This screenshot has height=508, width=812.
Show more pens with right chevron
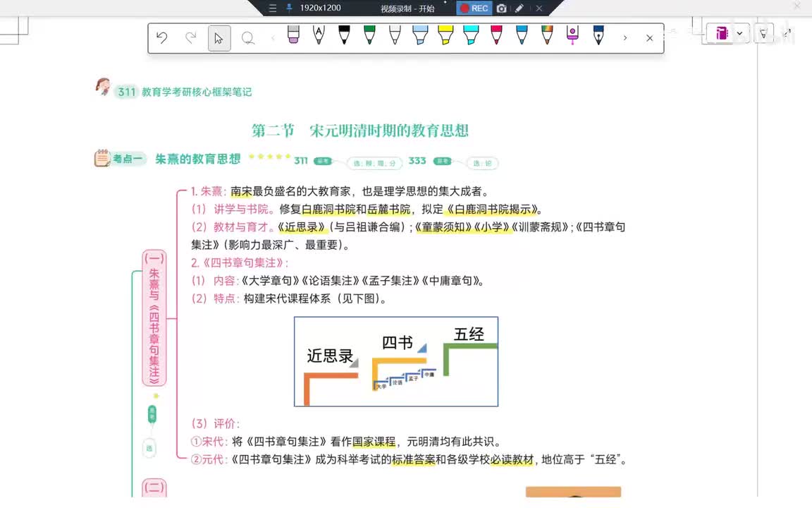click(625, 38)
